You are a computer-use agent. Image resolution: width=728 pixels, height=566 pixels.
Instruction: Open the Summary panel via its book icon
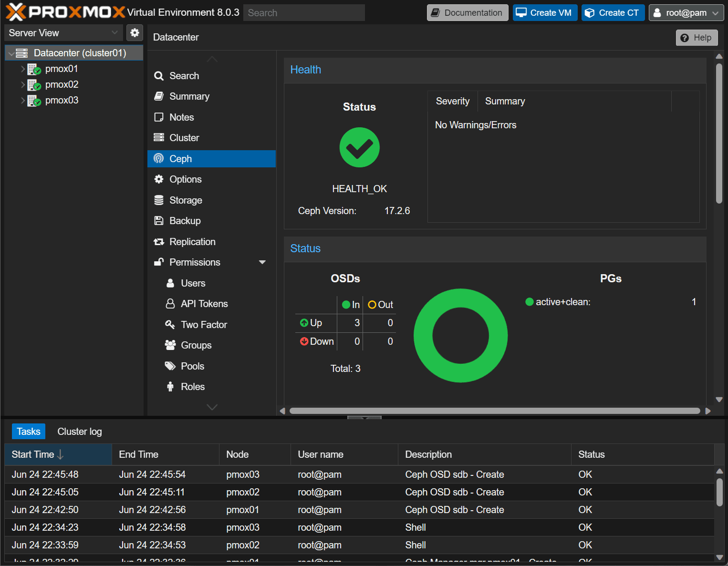click(159, 96)
